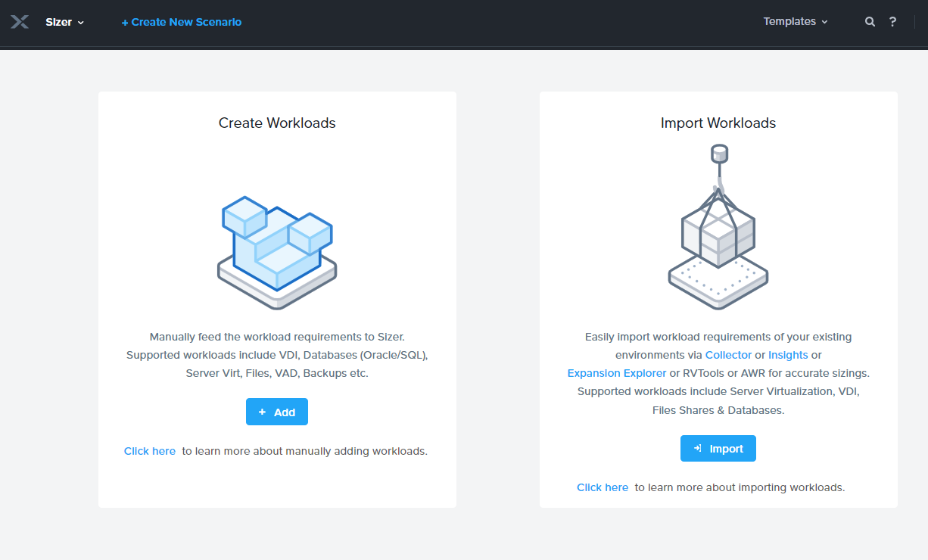This screenshot has width=928, height=560.
Task: Click the Nutanix X logo
Action: tap(20, 22)
